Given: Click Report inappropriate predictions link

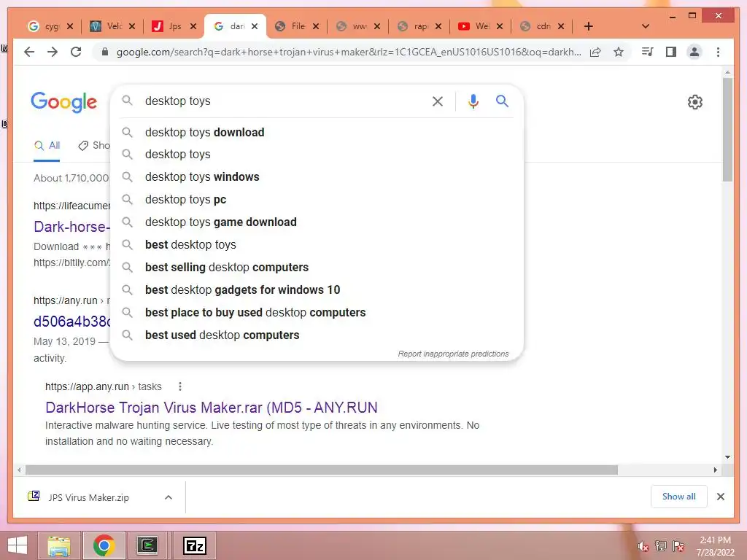Looking at the screenshot, I should pos(453,354).
